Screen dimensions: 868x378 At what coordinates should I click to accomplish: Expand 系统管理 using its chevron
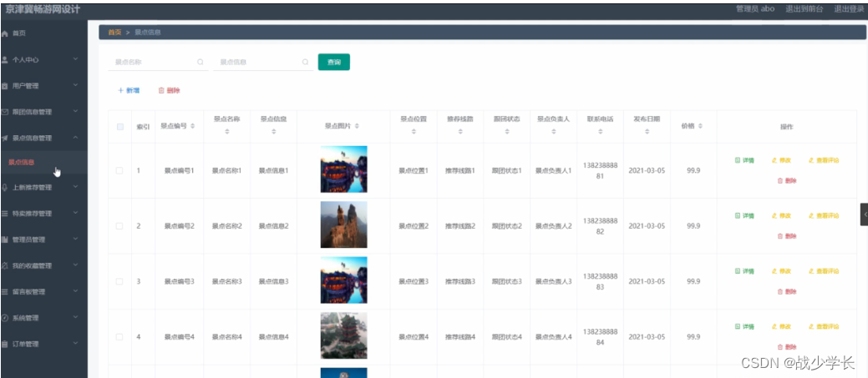pos(76,317)
